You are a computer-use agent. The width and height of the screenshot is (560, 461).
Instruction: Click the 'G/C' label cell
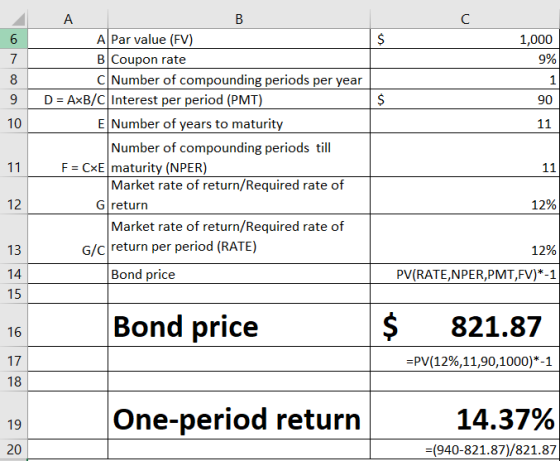pos(68,239)
